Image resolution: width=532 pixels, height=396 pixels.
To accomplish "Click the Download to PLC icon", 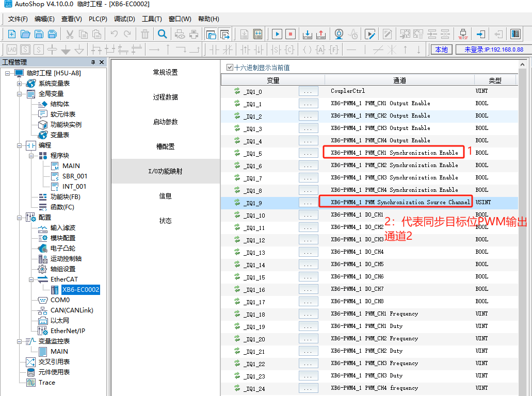I will tap(307, 34).
